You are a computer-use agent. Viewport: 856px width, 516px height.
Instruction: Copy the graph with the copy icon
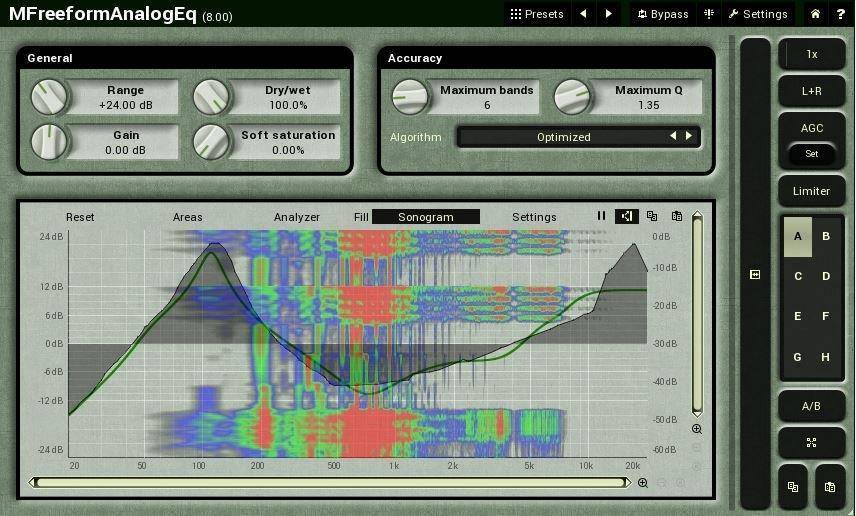(x=652, y=216)
